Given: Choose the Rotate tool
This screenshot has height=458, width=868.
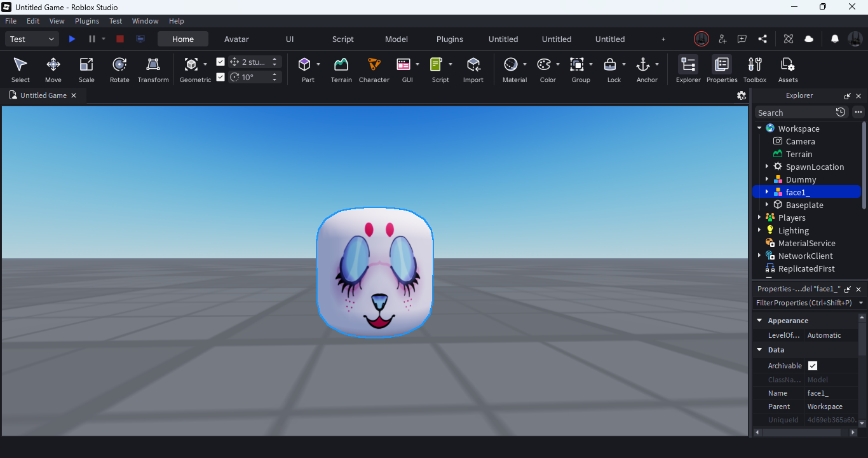Looking at the screenshot, I should (x=119, y=70).
